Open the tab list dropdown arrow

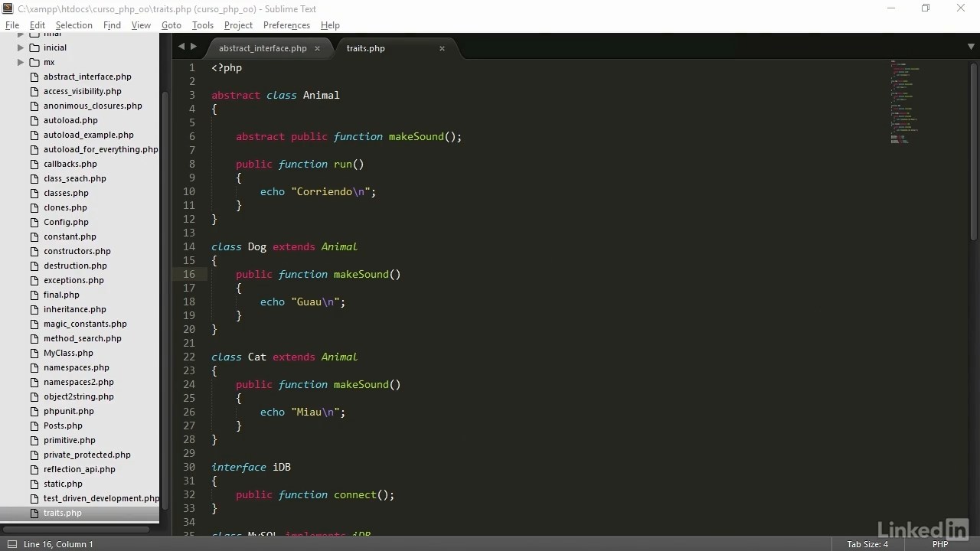971,47
